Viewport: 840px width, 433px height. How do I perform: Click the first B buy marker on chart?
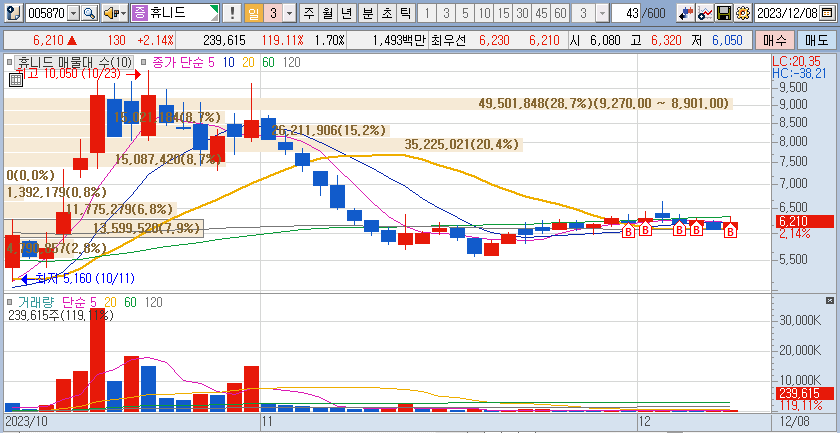coord(628,231)
